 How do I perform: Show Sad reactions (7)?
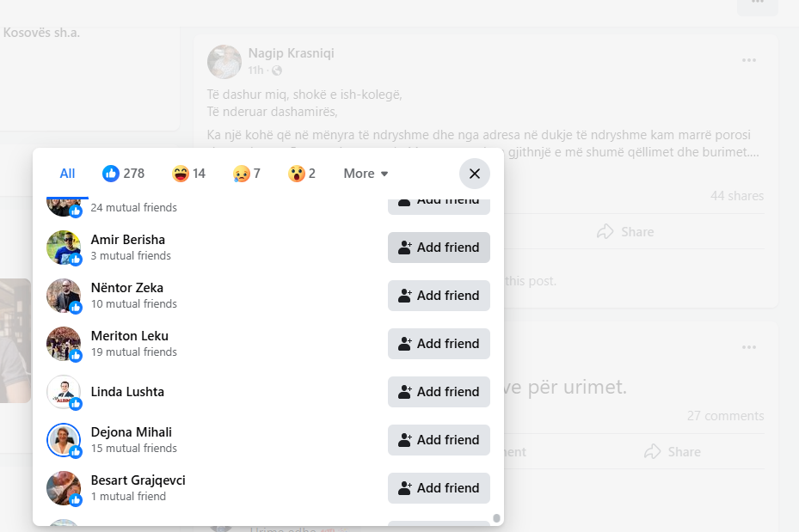pyautogui.click(x=246, y=174)
